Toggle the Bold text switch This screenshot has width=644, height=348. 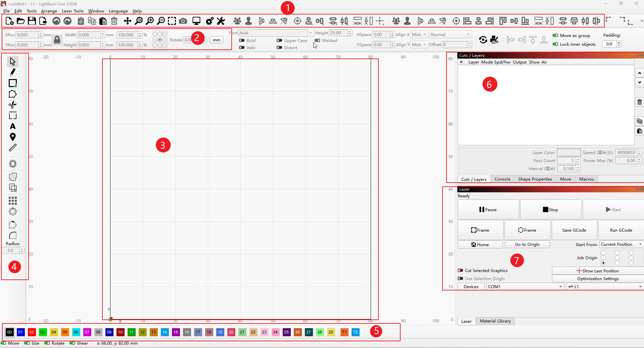click(x=242, y=40)
